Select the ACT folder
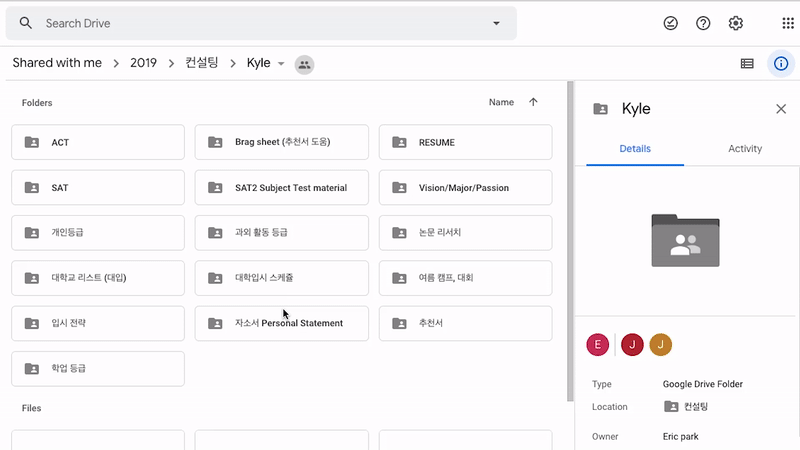800x450 pixels. click(x=98, y=142)
